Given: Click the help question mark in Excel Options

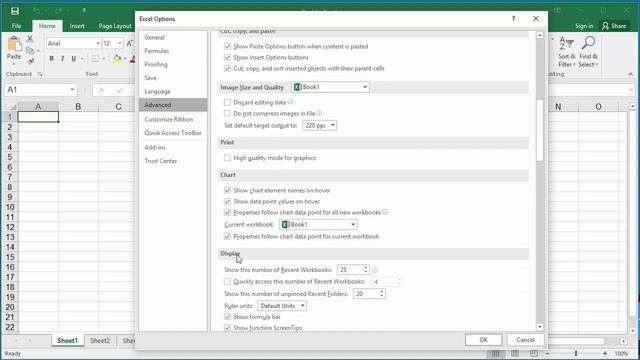Looking at the screenshot, I should click(513, 19).
